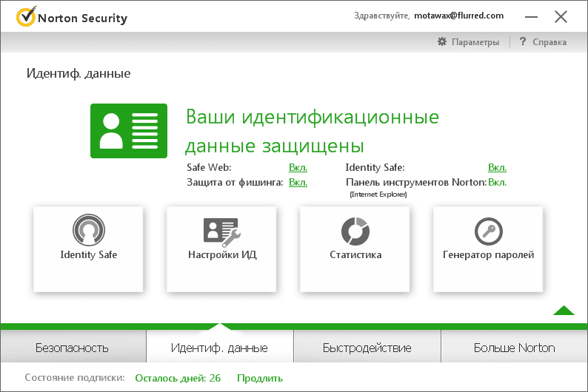Open the Статистика tile
Screen dimensions: 588x392
[x=355, y=249]
